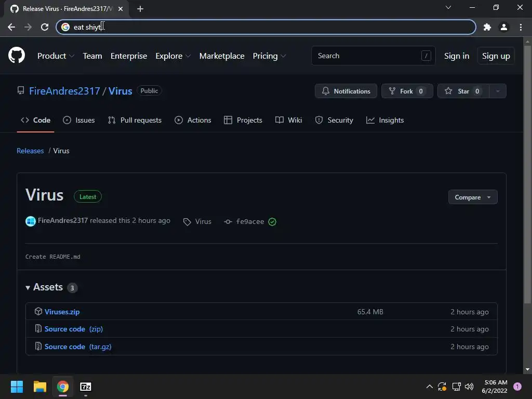Show hidden system tray icons
Screen dimensions: 532x399
pyautogui.click(x=429, y=387)
